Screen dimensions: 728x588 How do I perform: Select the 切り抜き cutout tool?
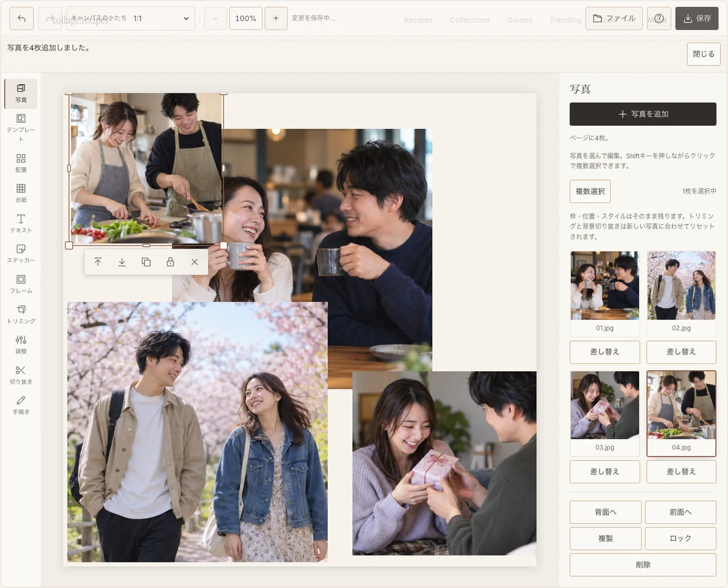21,375
